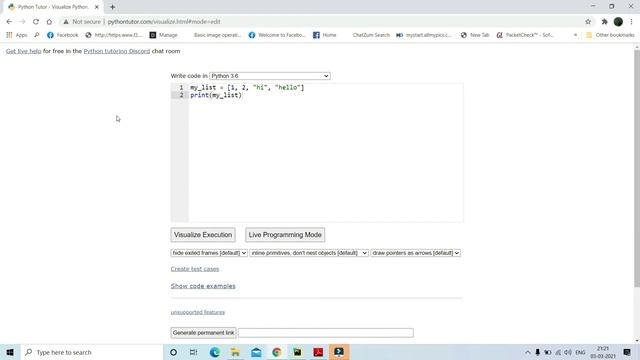Click the Live Programming Mode button

pos(285,235)
